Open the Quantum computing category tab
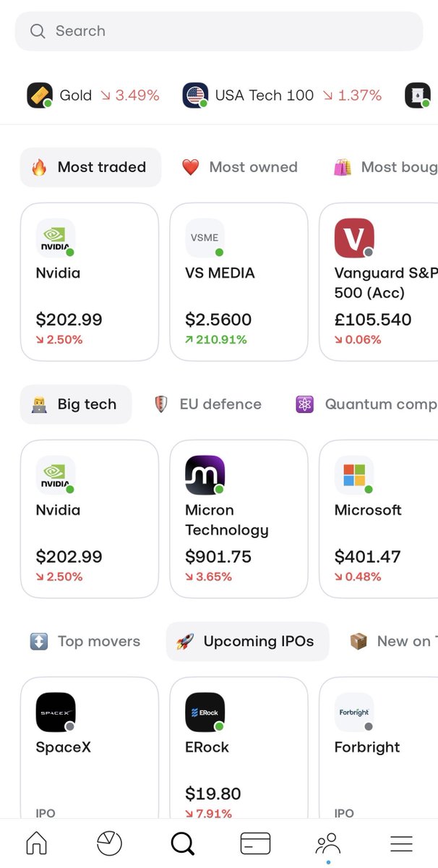438x868 pixels. tap(365, 404)
